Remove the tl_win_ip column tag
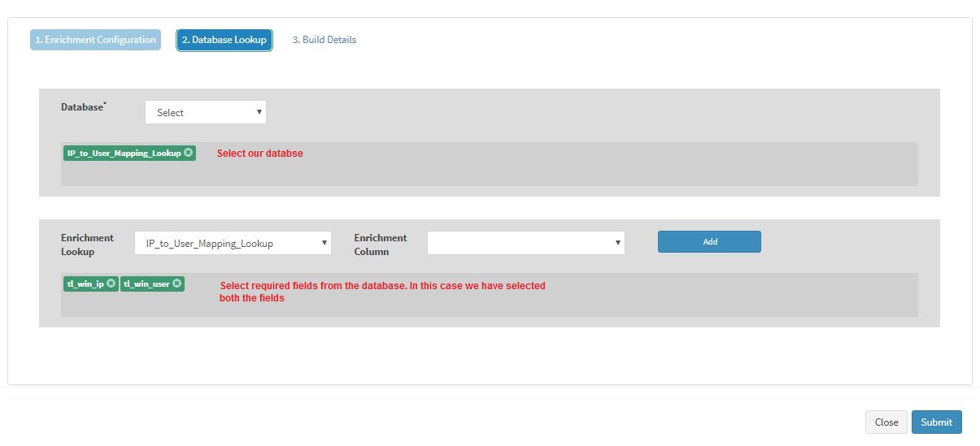Image resolution: width=980 pixels, height=446 pixels. point(111,284)
